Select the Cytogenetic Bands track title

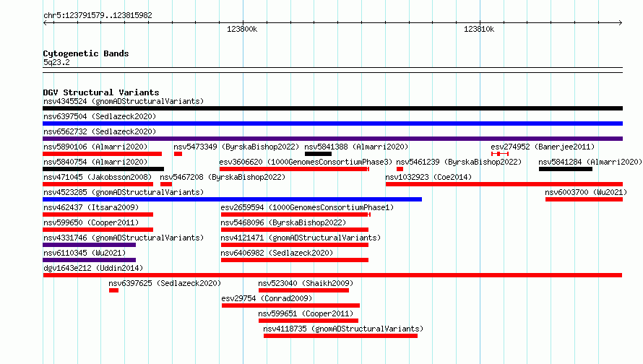86,53
